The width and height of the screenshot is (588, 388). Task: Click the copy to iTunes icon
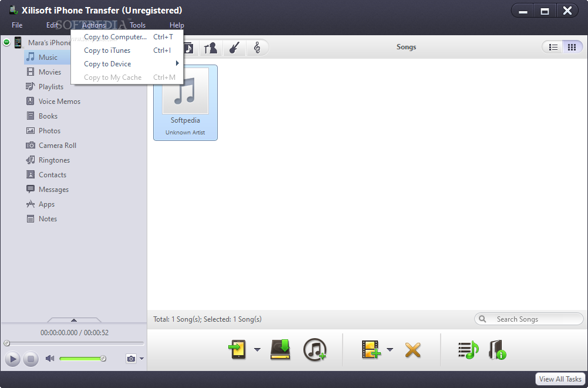pyautogui.click(x=315, y=350)
